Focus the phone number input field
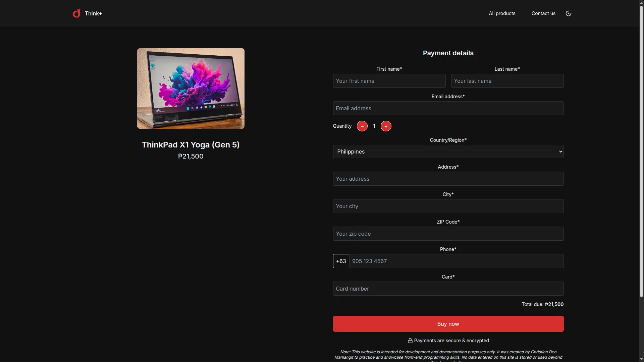 click(456, 261)
